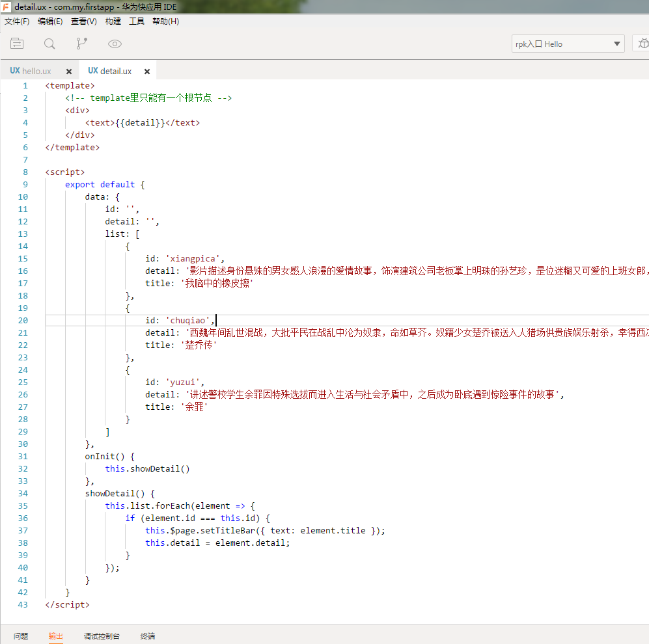Open the 调试控制台 panel tab

coord(102,636)
